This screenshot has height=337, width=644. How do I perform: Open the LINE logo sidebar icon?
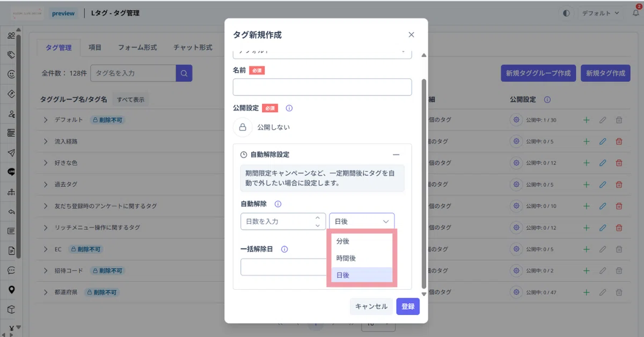(11, 172)
